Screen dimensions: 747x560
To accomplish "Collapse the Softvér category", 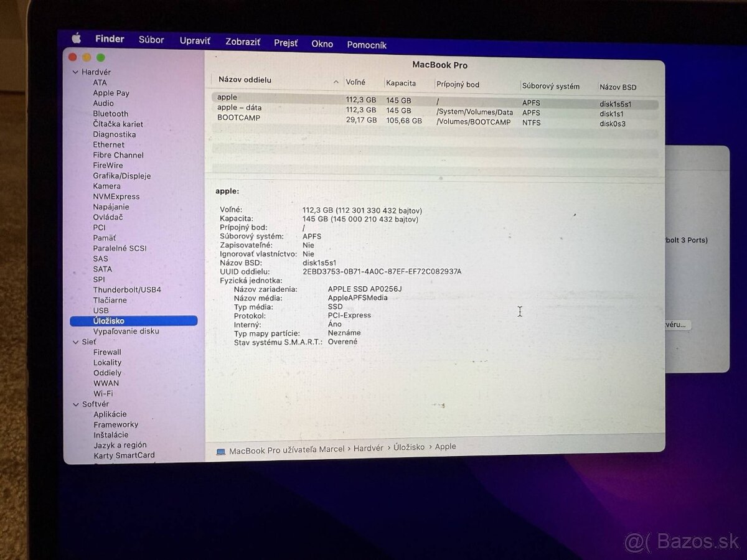I will click(75, 404).
